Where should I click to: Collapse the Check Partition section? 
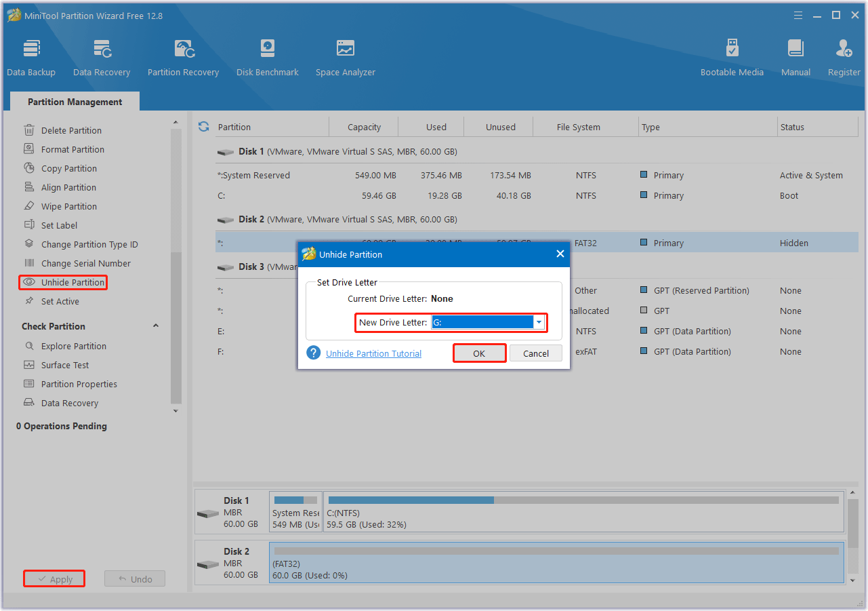pyautogui.click(x=156, y=326)
